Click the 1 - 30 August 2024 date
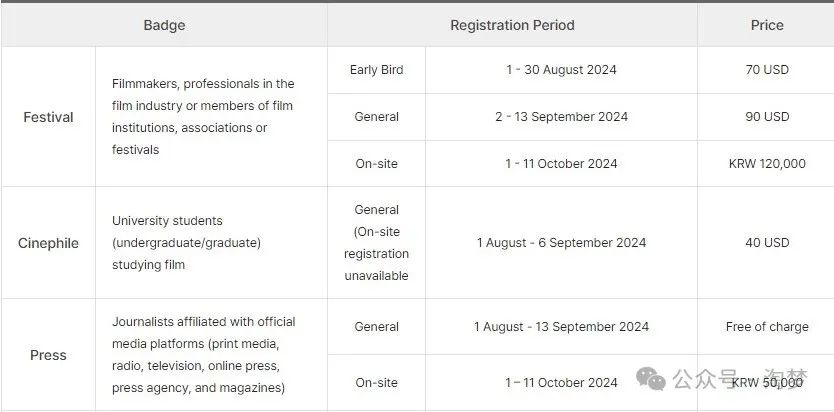834x412 pixels. [x=561, y=70]
